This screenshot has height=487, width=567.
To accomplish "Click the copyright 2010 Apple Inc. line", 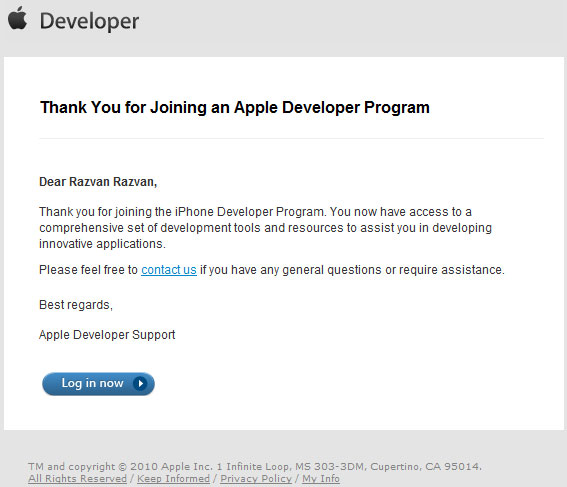I will coord(255,466).
